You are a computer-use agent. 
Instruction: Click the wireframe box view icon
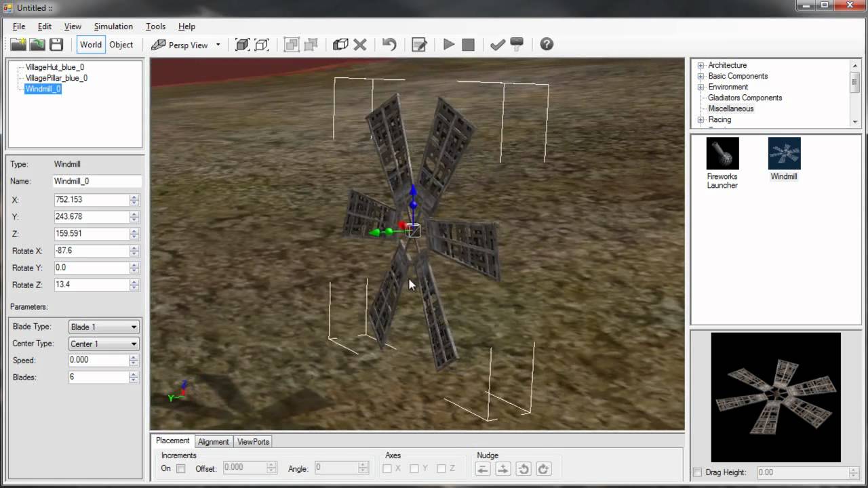[262, 45]
